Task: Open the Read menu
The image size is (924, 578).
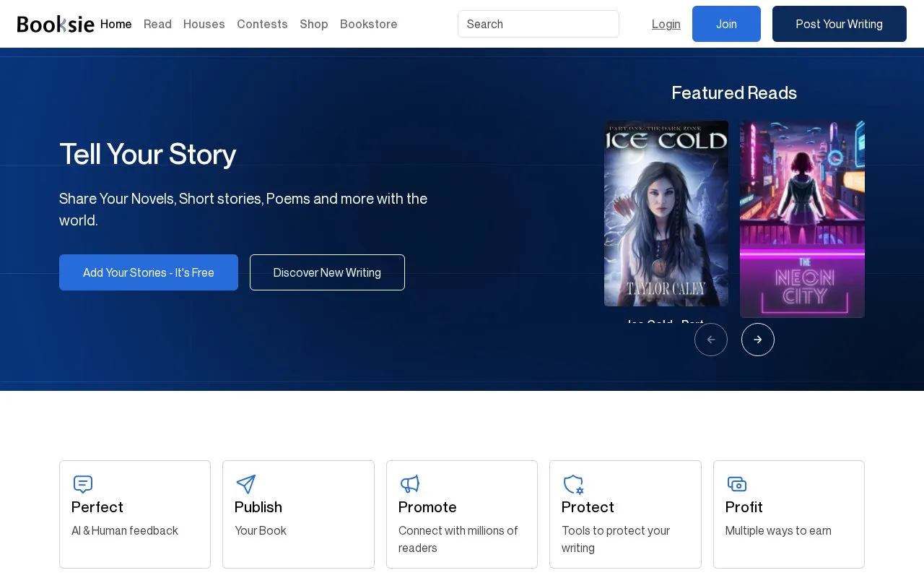Action: tap(157, 24)
